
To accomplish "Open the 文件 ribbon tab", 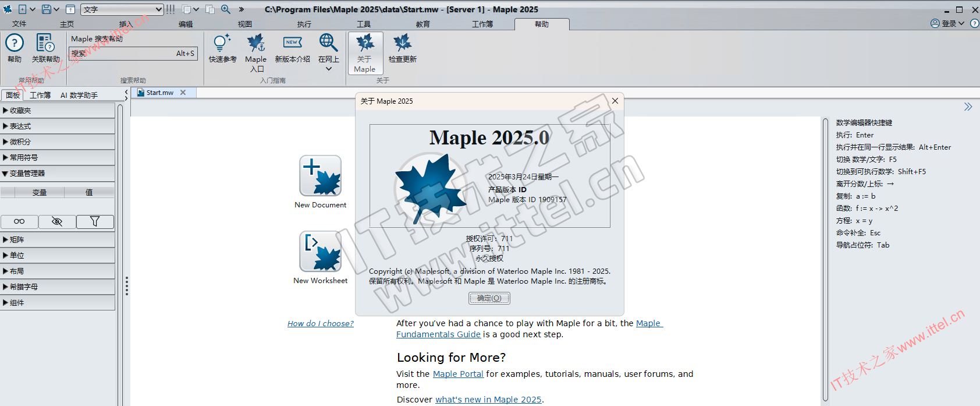I will [19, 24].
